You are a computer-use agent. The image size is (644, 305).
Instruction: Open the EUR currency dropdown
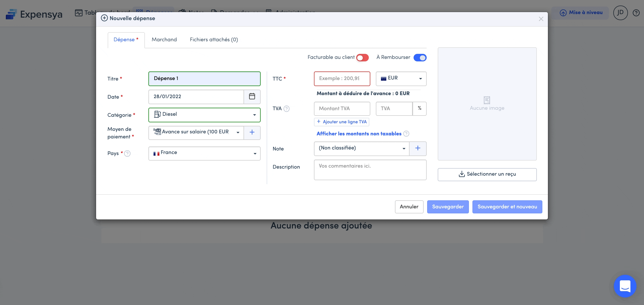(401, 79)
